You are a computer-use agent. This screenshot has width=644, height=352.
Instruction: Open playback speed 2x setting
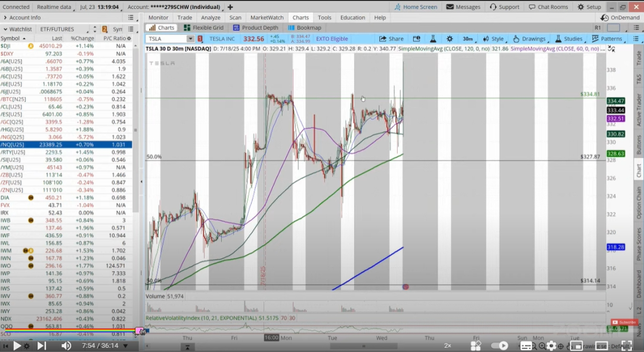click(448, 346)
